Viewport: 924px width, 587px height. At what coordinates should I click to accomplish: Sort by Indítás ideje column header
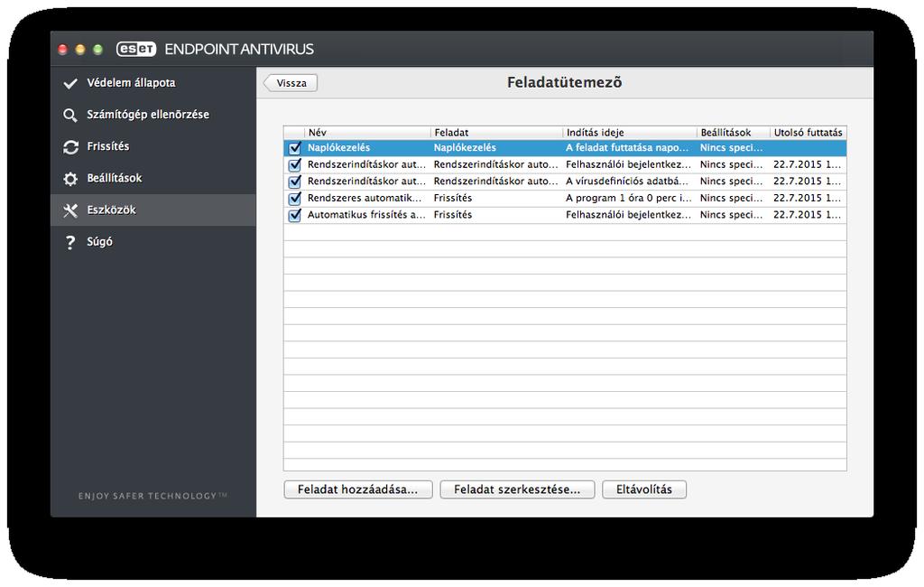(629, 133)
